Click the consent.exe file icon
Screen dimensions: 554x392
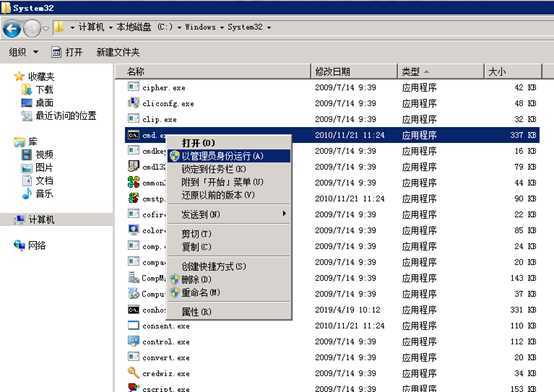click(134, 325)
